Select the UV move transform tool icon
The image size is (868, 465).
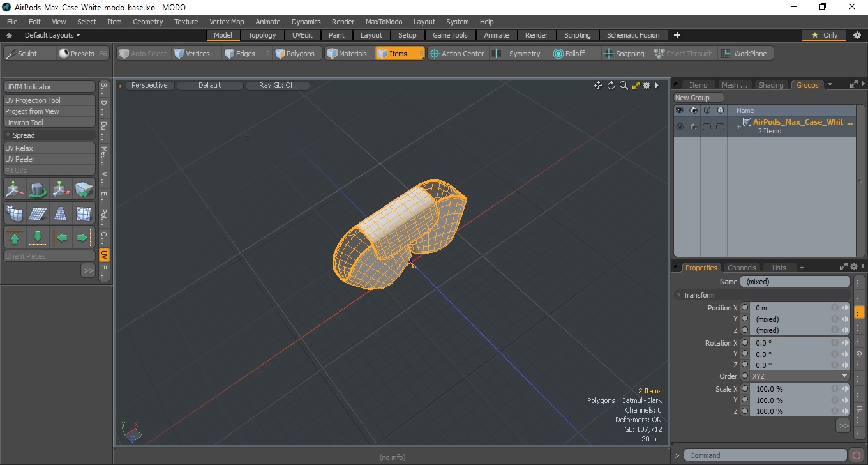tap(15, 189)
